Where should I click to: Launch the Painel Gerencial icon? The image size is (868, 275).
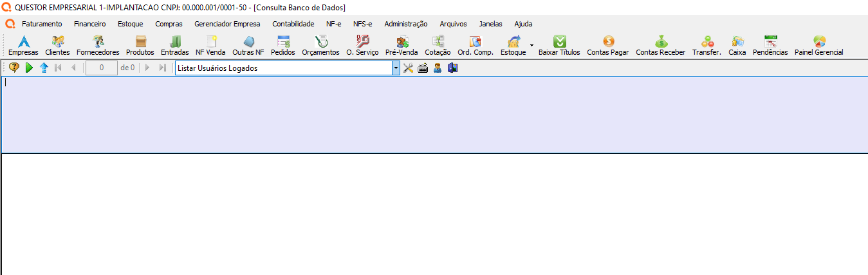(818, 46)
